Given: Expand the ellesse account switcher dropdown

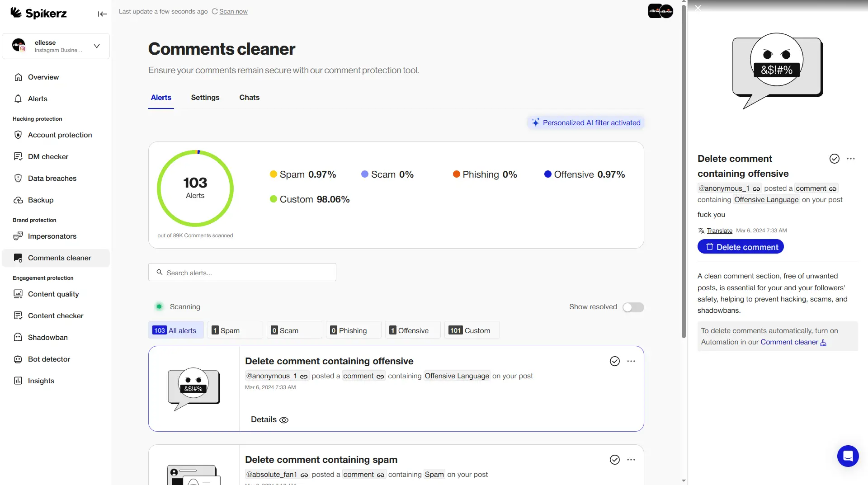Looking at the screenshot, I should point(97,46).
